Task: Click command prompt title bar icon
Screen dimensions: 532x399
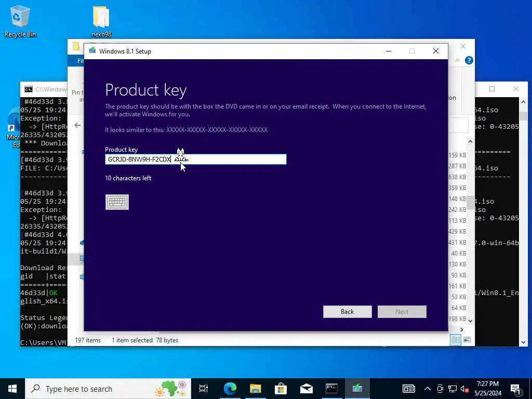Action: click(29, 89)
